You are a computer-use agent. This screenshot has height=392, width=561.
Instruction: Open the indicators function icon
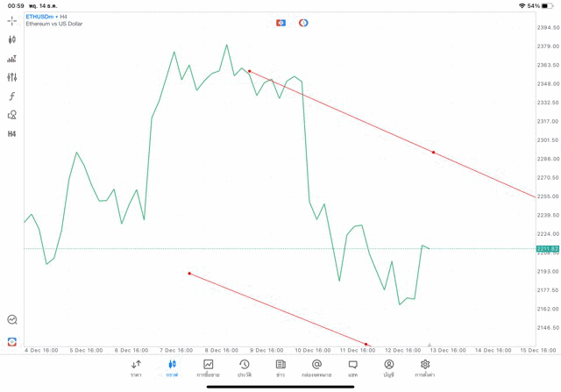[12, 96]
